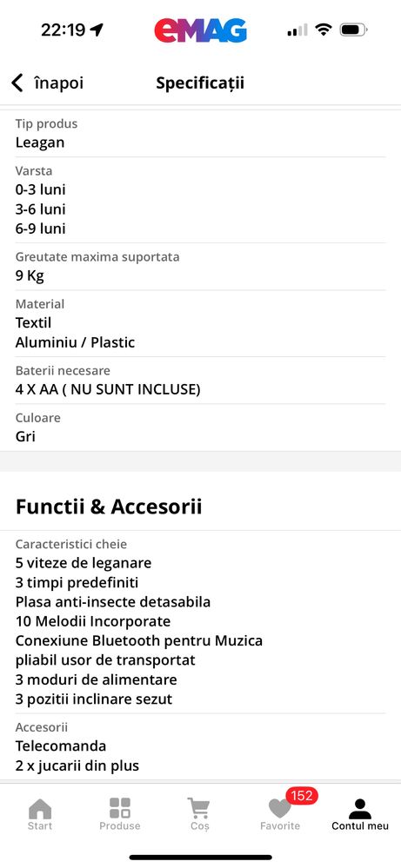Tap the location arrow beside the clock

[x=97, y=30]
